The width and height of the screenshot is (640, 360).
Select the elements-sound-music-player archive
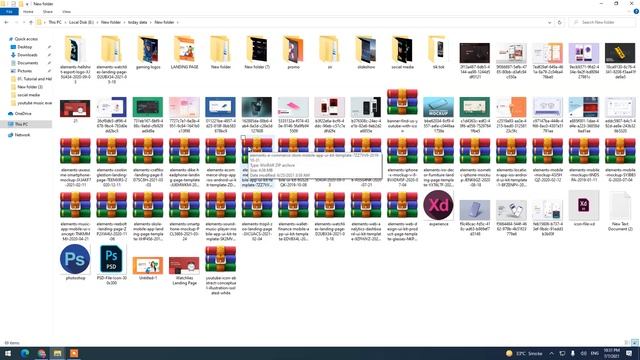[220, 216]
